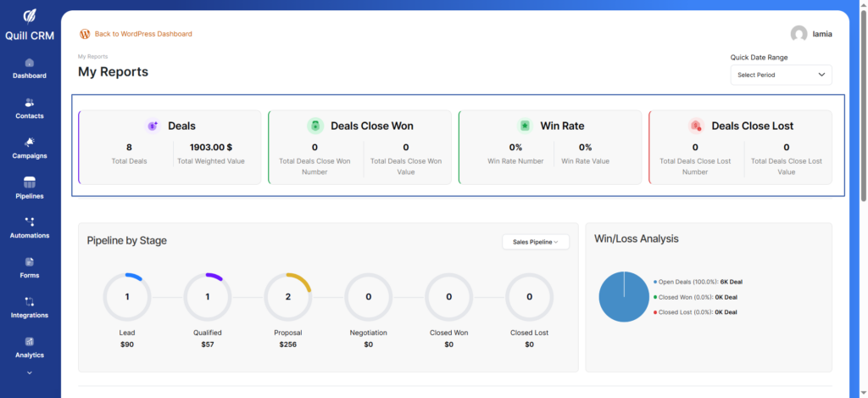Go to Campaigns megaphone icon
868x398 pixels.
tap(30, 143)
